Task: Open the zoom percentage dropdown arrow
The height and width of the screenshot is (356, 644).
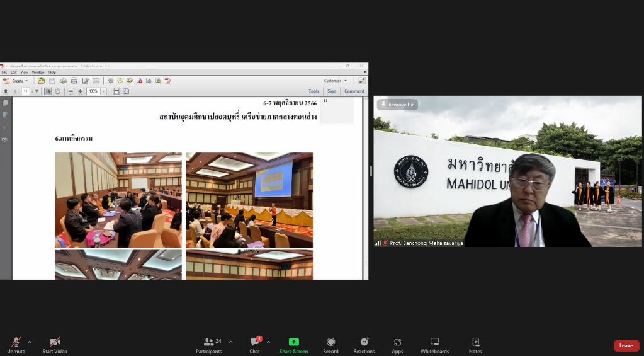Action: pos(103,91)
